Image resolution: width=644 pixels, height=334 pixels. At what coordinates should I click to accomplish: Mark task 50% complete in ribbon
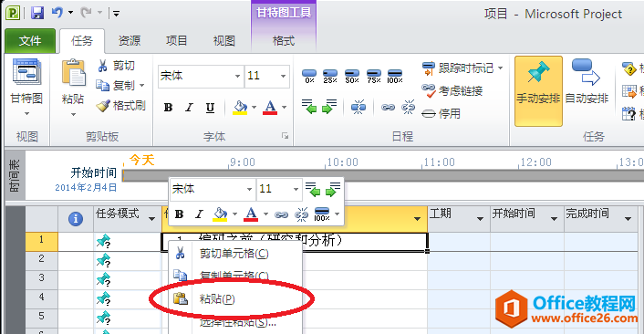(352, 77)
